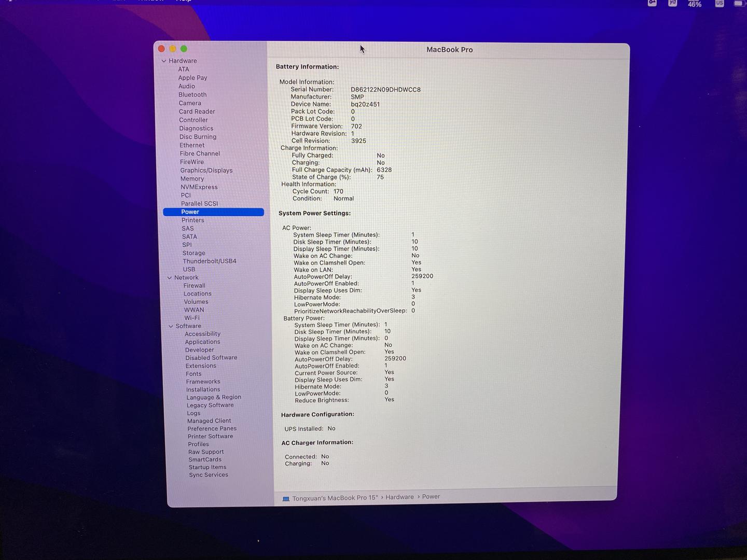Open Graphics/Displays section

(206, 171)
